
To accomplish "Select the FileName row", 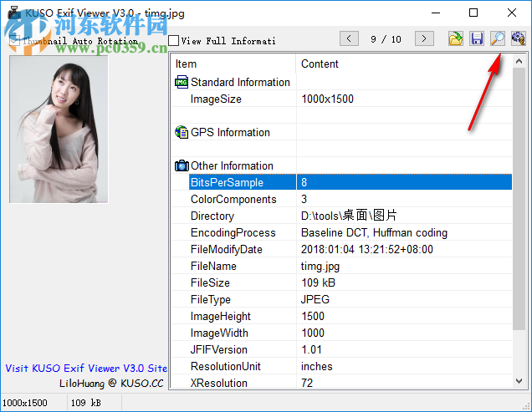I will [x=341, y=266].
